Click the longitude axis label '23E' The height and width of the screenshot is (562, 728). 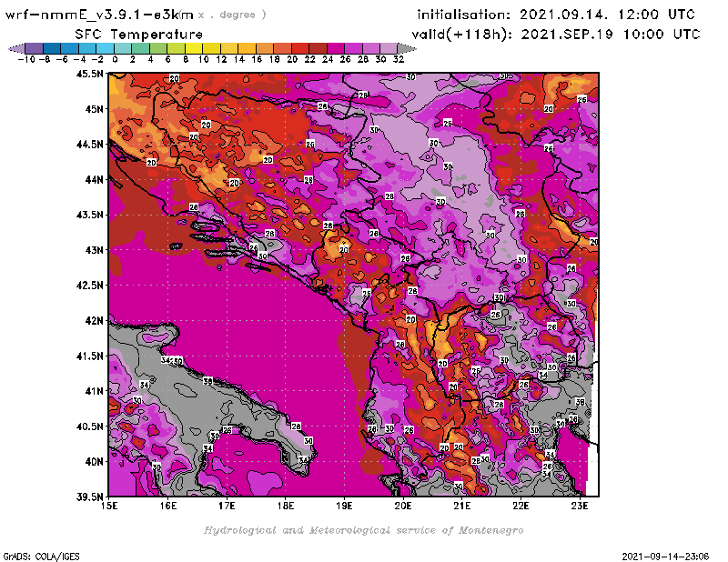click(580, 506)
